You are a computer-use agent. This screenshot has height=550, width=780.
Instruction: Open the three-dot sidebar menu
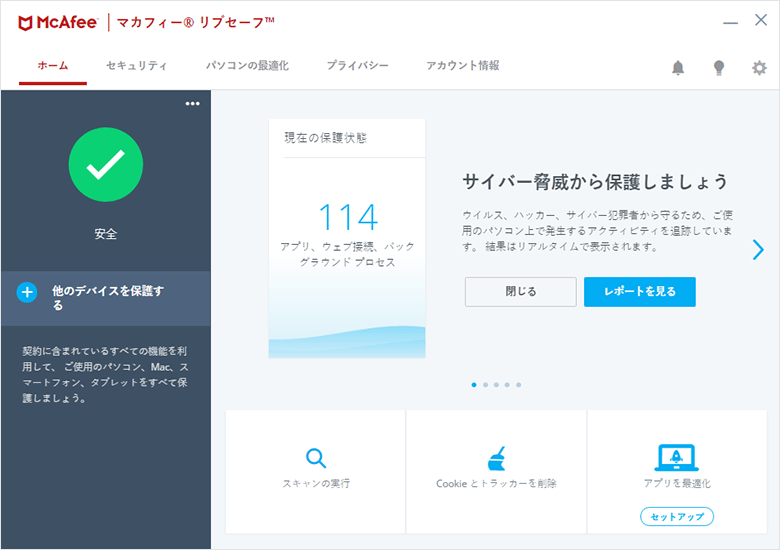pos(192,104)
